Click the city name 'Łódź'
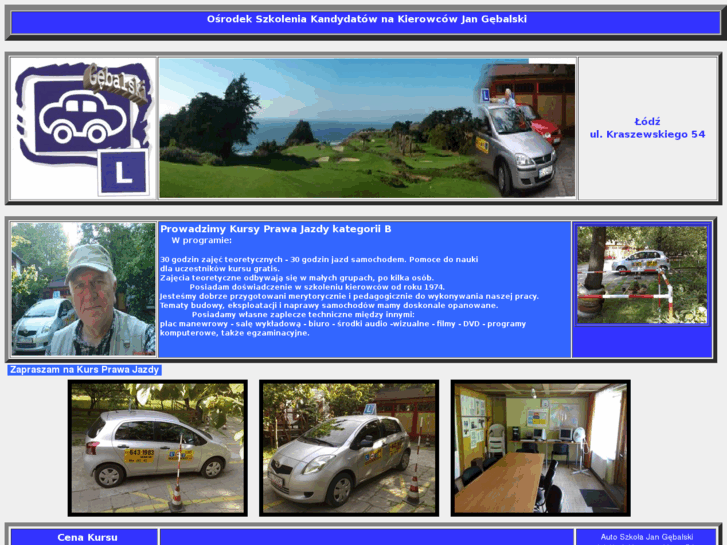Image resolution: width=727 pixels, height=545 pixels. coord(647,122)
